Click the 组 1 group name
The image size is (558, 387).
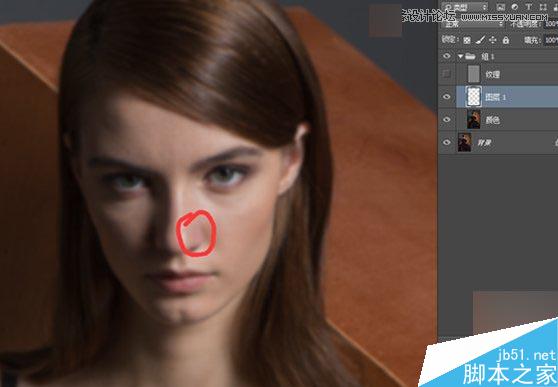pos(488,56)
